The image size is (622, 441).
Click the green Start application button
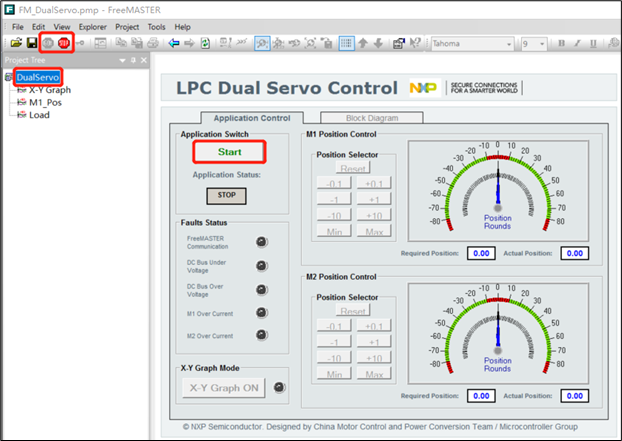(x=229, y=152)
